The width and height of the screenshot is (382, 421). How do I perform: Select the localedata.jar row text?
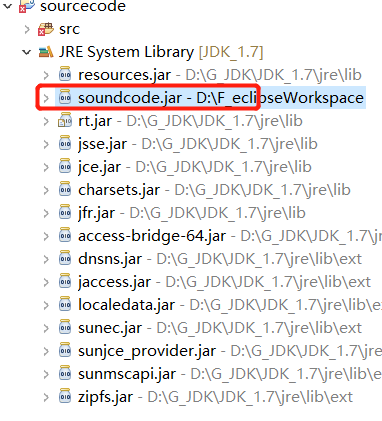[x=230, y=305]
